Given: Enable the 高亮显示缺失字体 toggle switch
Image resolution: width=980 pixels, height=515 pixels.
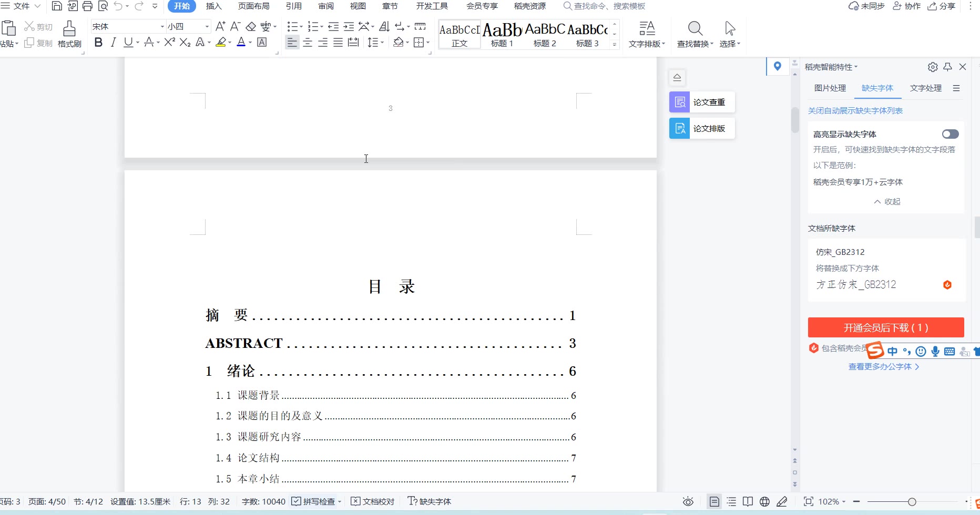Looking at the screenshot, I should [x=950, y=134].
